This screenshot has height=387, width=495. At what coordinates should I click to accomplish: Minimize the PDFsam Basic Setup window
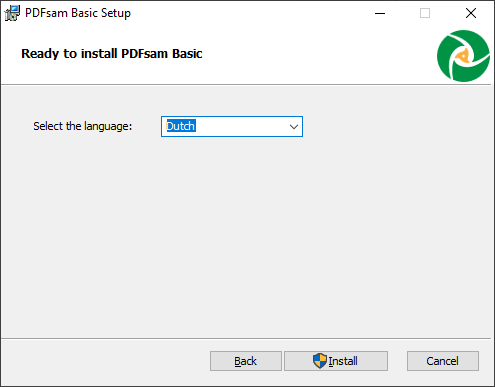[380, 13]
